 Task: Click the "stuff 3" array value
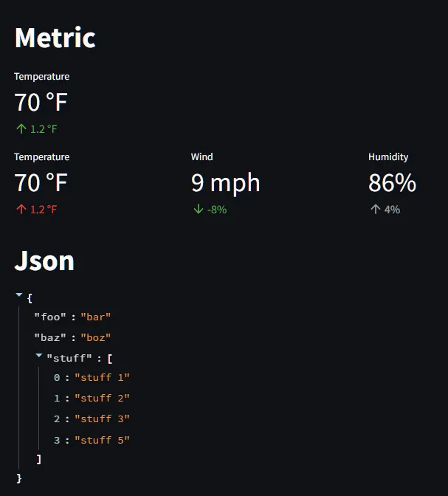(102, 419)
